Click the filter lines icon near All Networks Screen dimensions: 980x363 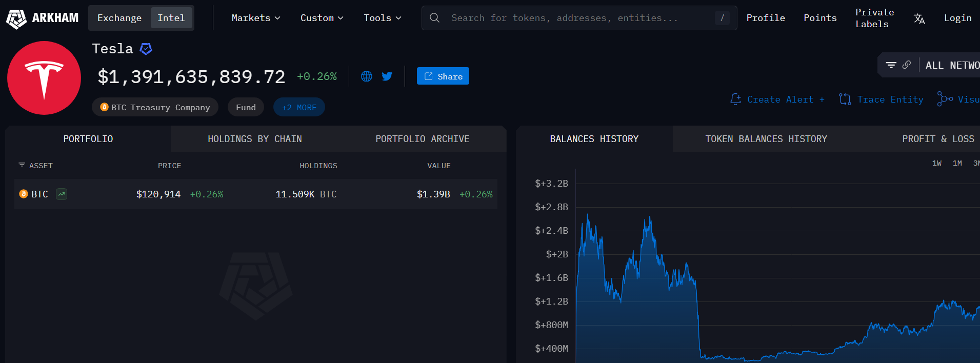[x=891, y=65]
